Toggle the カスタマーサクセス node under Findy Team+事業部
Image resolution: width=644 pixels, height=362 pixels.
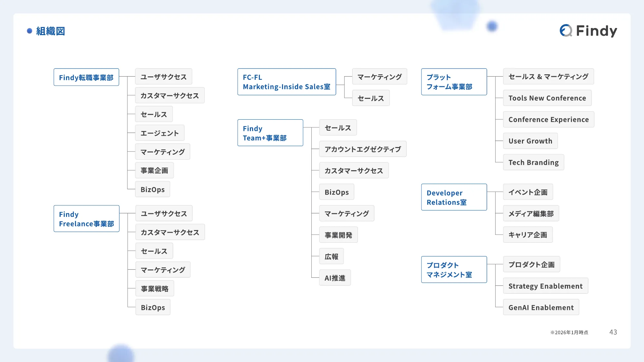354,170
